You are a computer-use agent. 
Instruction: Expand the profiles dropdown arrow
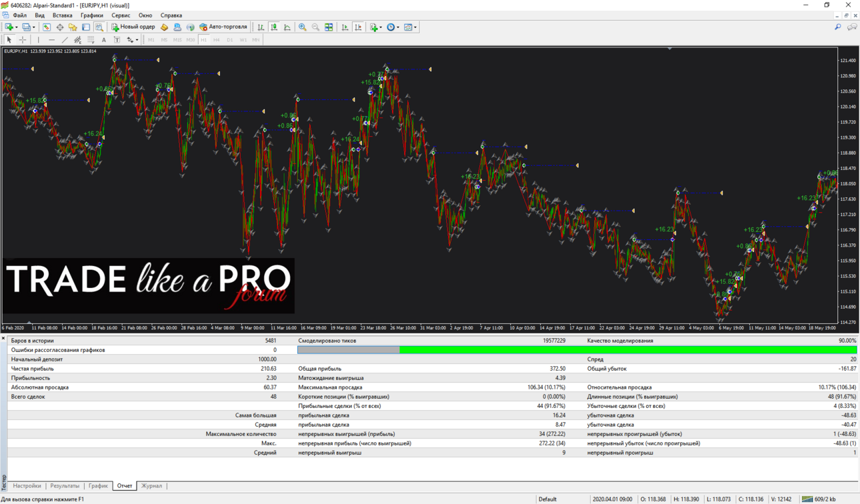click(x=34, y=27)
